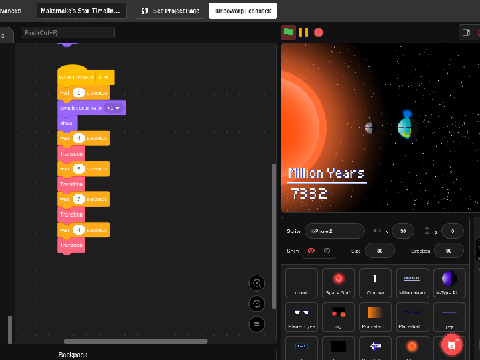Hide the sprite using the crossed eye icon

click(x=327, y=251)
